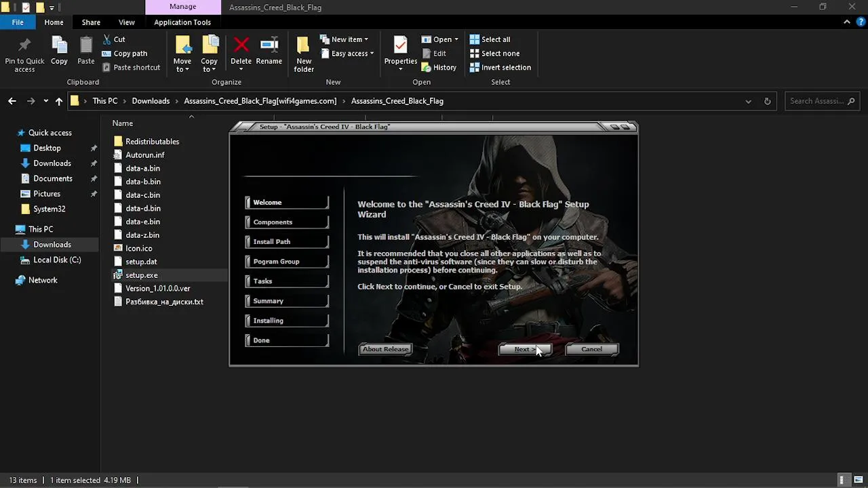Click Paste shortcut command
This screenshot has width=868, height=488.
[131, 68]
